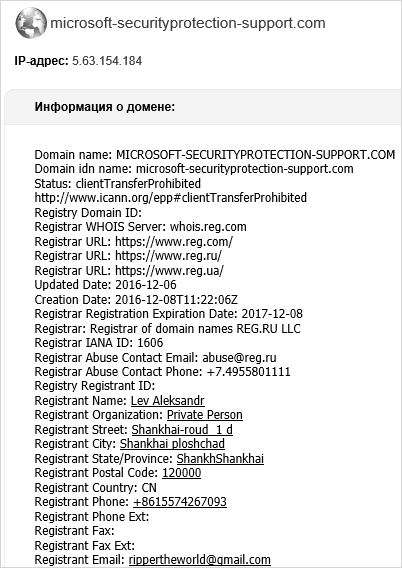The height and width of the screenshot is (568, 402).
Task: Select the IP address 5.63.154.184 text
Action: coord(107,60)
